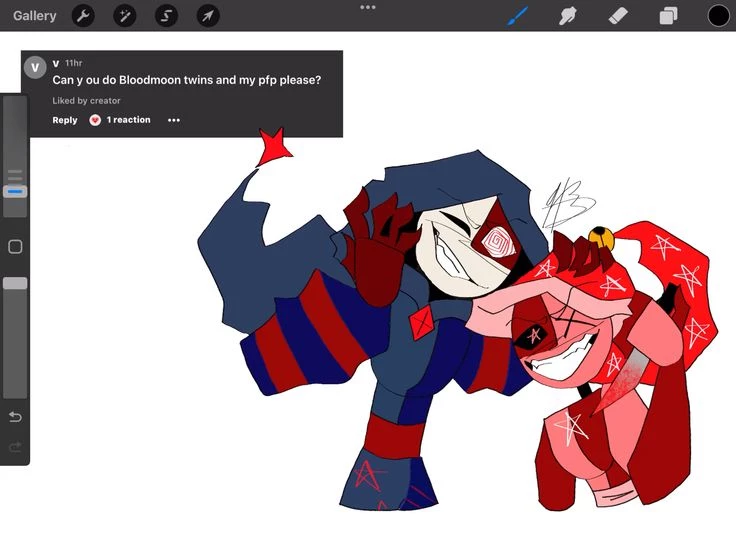Tap the redo arrow in sidebar
The height and width of the screenshot is (552, 736).
coord(15,447)
